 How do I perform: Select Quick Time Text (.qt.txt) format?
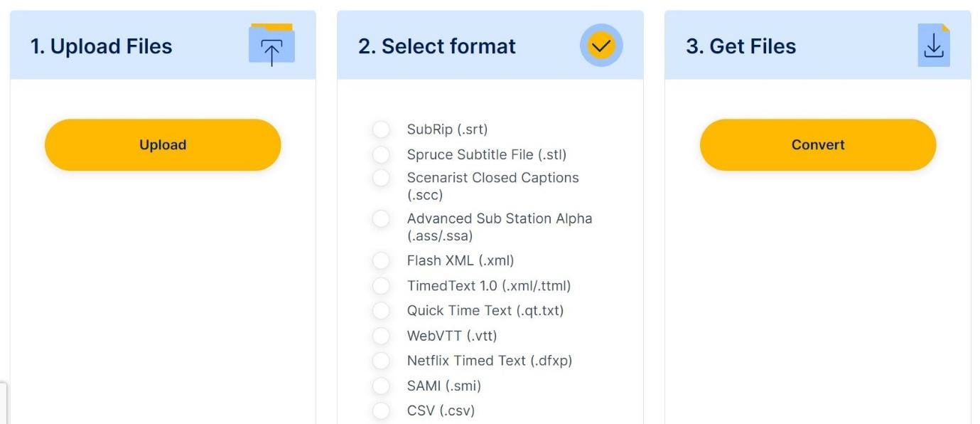382,311
